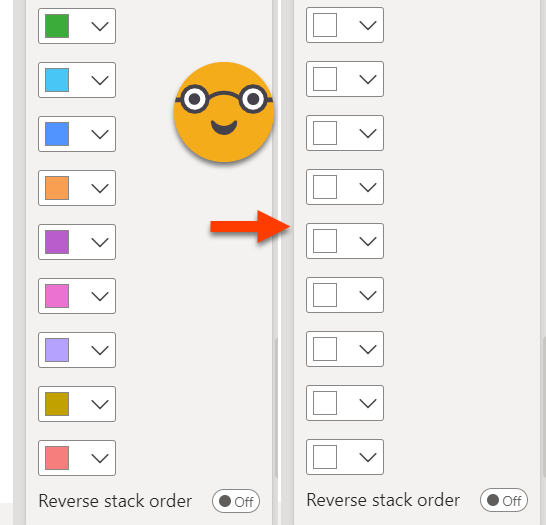546x525 pixels.
Task: Click the right panel's vertical scrollbar
Action: click(544, 407)
